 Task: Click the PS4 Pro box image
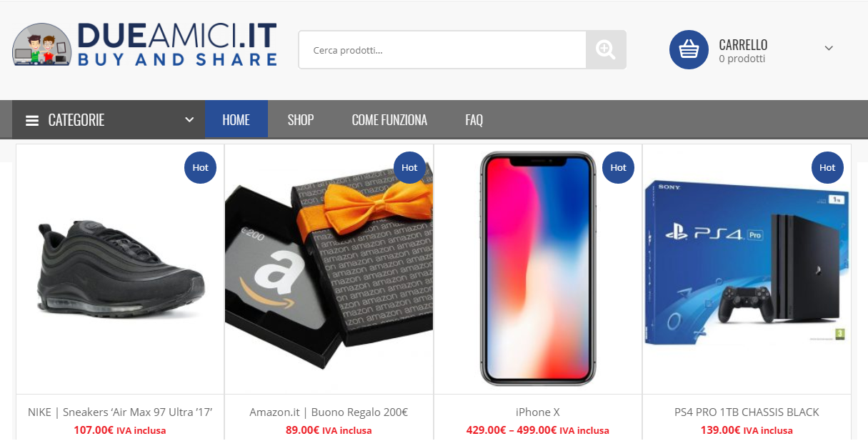(x=747, y=262)
